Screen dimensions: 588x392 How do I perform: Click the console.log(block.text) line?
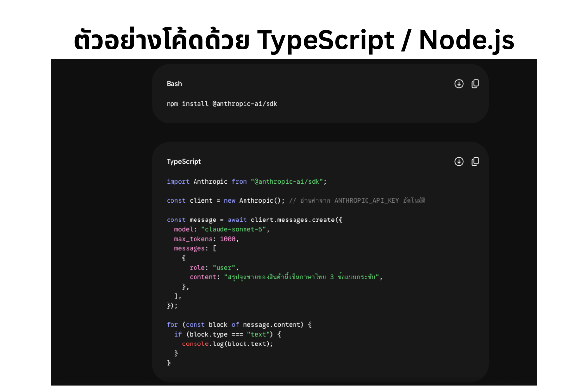227,343
